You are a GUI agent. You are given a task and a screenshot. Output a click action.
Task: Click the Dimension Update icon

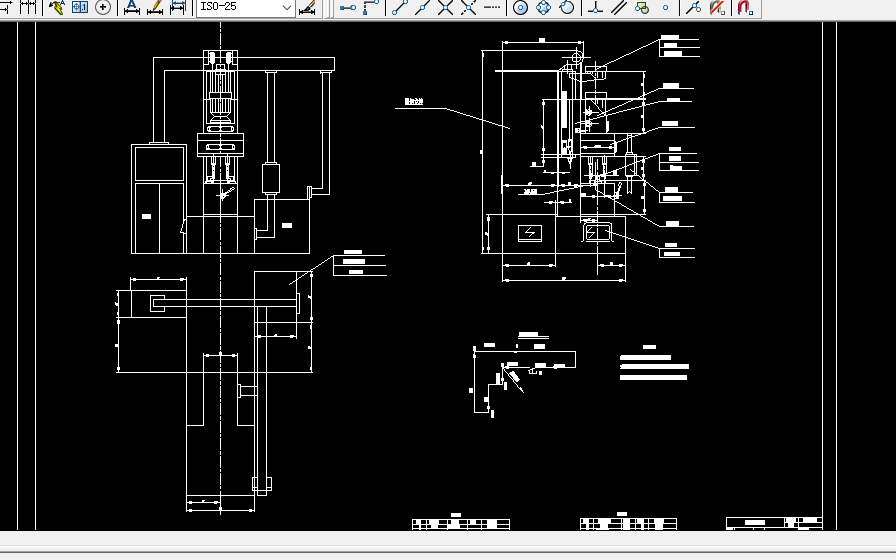[x=178, y=7]
